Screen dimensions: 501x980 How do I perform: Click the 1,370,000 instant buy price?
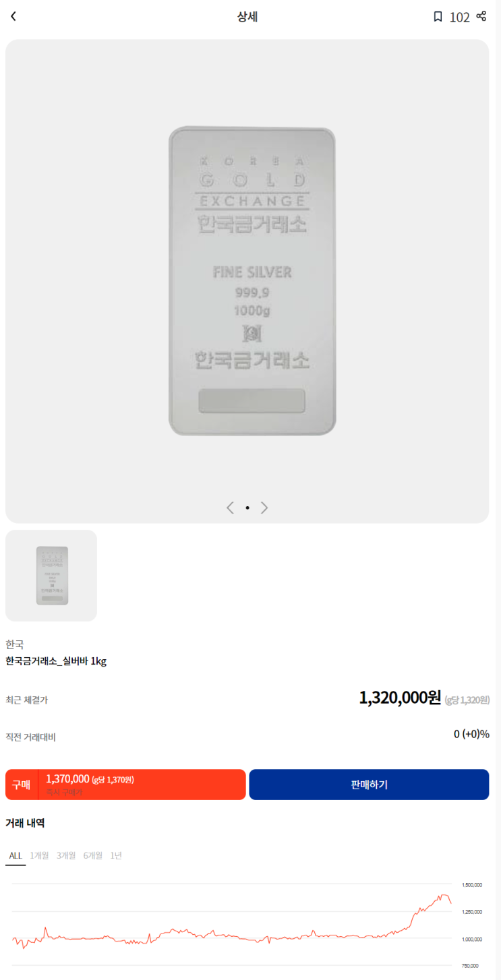(67, 779)
